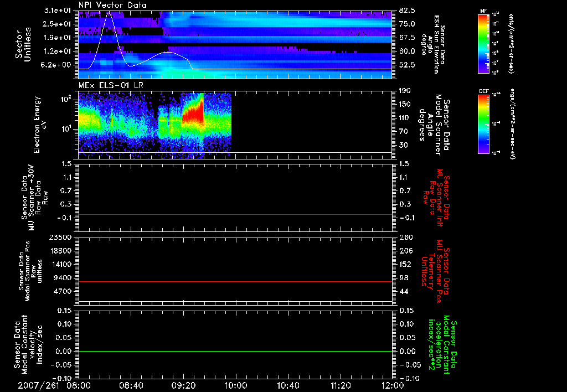567x392 pixels.
Task: Click the '98' telemetry axis value
Action: tap(404, 278)
